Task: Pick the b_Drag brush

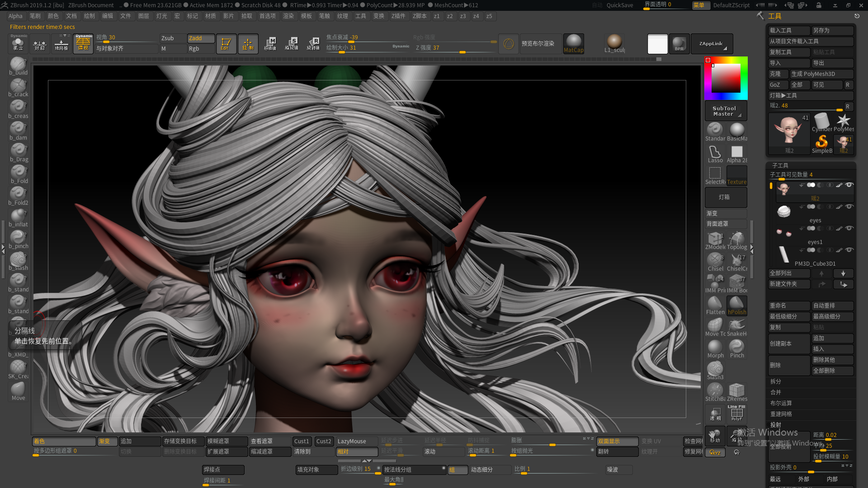Action: (x=18, y=153)
